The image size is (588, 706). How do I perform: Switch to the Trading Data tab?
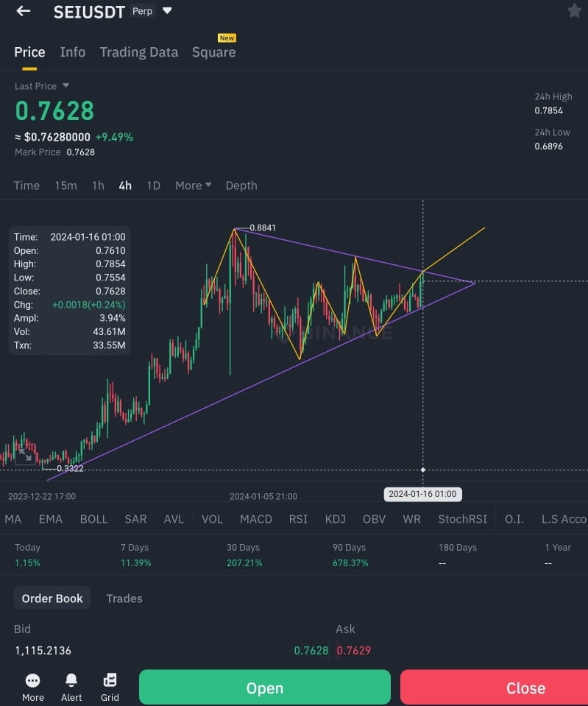tap(138, 52)
